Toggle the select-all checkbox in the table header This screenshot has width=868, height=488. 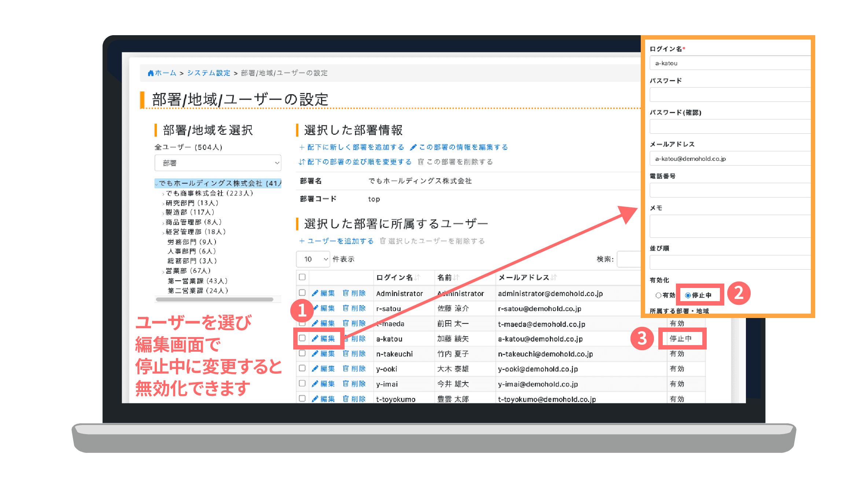click(302, 277)
